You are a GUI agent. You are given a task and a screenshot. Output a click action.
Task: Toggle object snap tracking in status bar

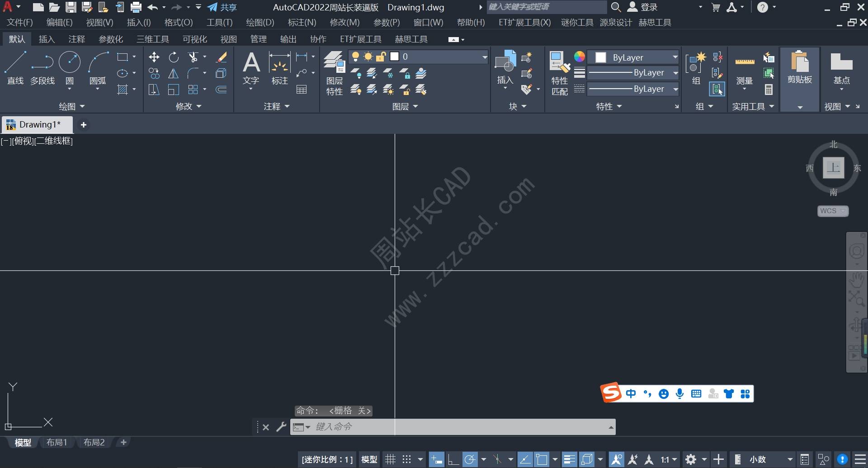(x=525, y=459)
